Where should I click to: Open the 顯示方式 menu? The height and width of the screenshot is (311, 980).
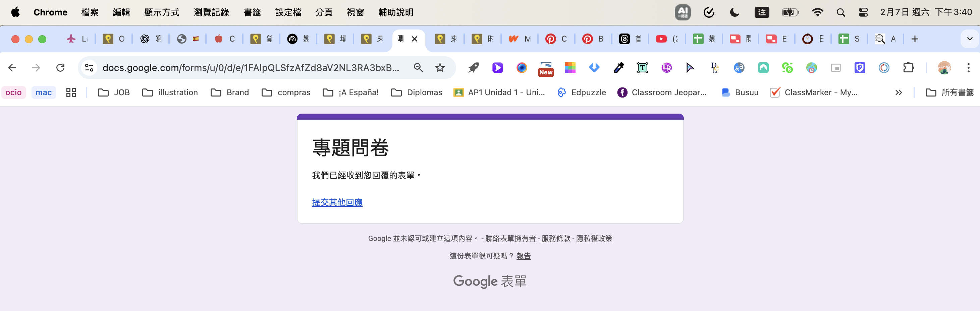[162, 12]
